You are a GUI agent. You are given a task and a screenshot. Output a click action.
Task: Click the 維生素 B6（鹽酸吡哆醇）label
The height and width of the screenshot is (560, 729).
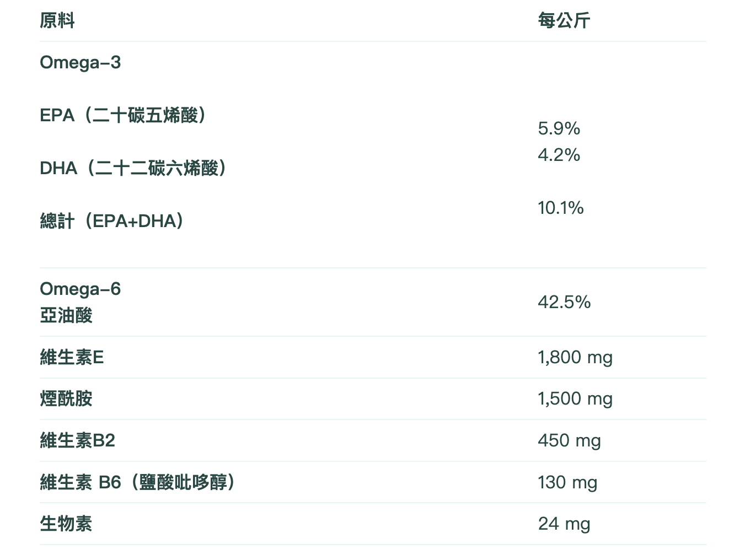tap(138, 482)
